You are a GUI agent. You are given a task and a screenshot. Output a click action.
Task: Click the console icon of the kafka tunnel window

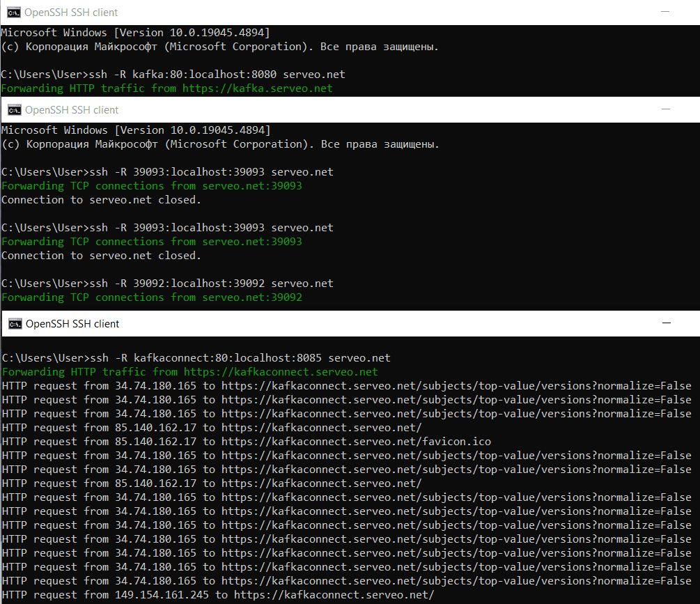pos(13,13)
